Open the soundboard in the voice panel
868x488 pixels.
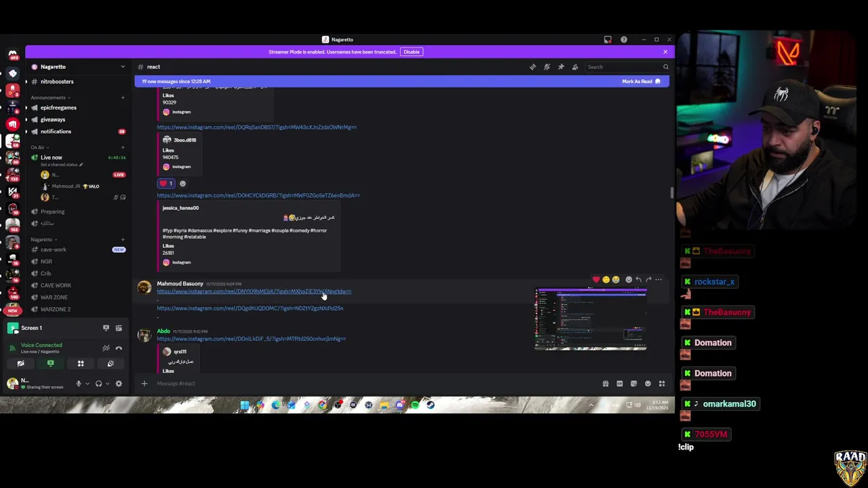[x=111, y=364]
